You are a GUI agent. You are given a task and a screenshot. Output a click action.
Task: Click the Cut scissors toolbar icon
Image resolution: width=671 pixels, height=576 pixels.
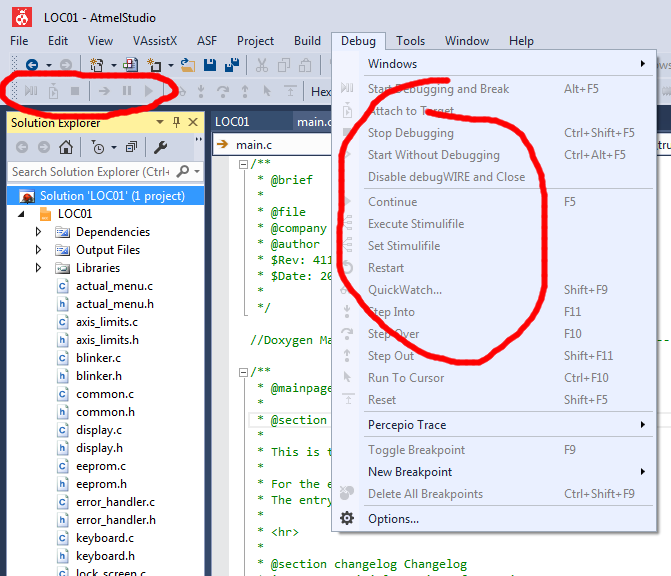coord(261,65)
